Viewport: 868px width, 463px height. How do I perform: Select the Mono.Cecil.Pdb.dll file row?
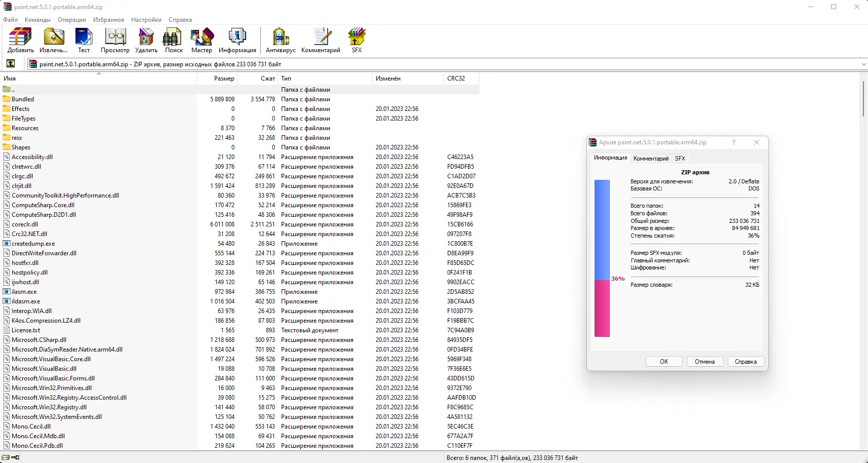tap(240, 446)
